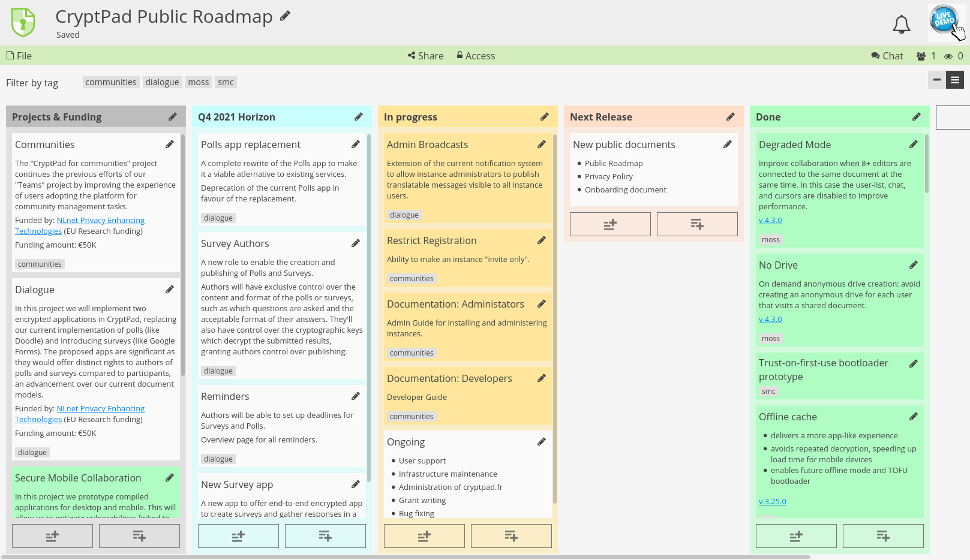Edit the Offline cache card
This screenshot has height=560, width=970.
(914, 417)
